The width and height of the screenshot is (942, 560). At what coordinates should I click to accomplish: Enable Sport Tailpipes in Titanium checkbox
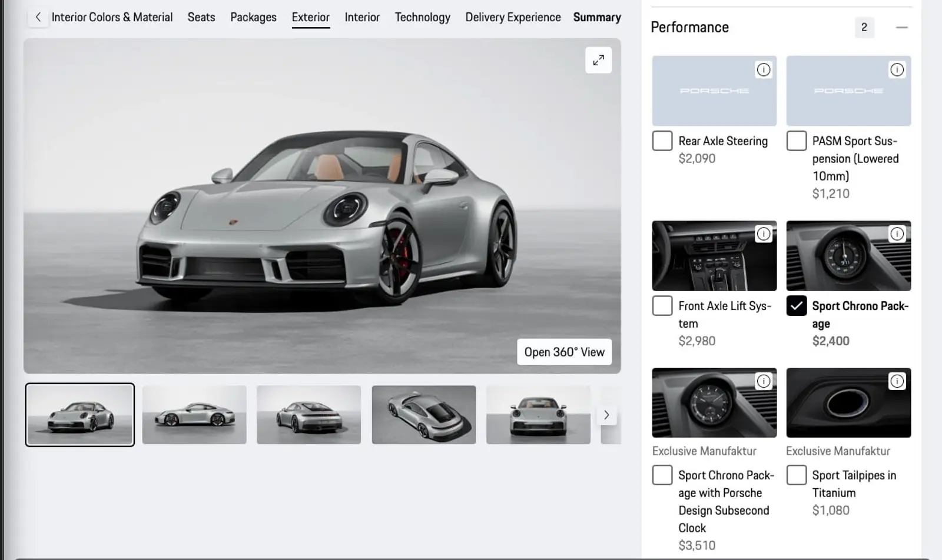[797, 475]
